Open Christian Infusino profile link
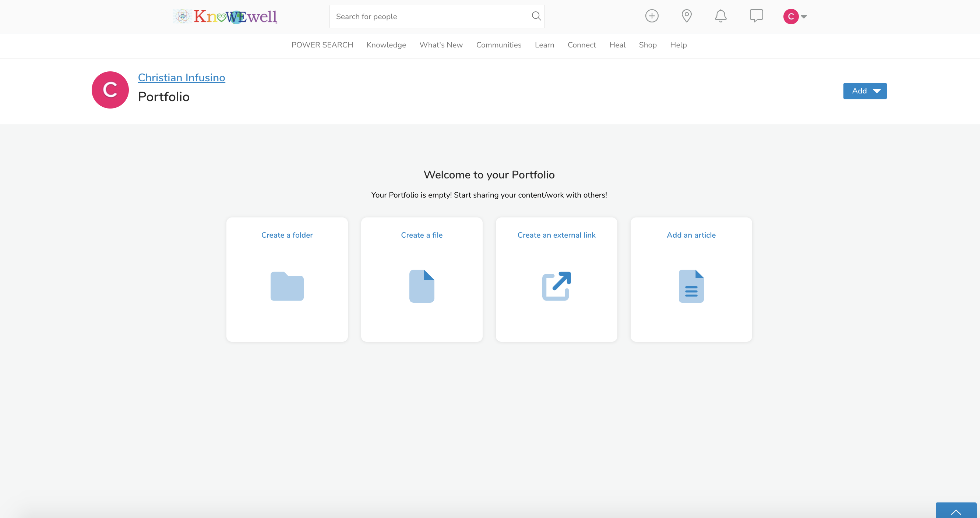Viewport: 980px width, 518px height. (181, 78)
